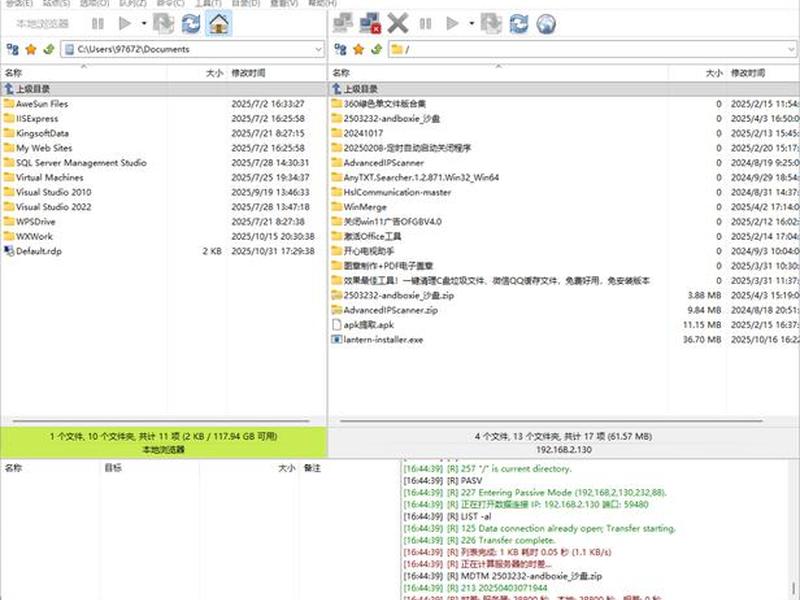Sort local list by 修改时间 column
This screenshot has width=800, height=600.
pos(276,73)
